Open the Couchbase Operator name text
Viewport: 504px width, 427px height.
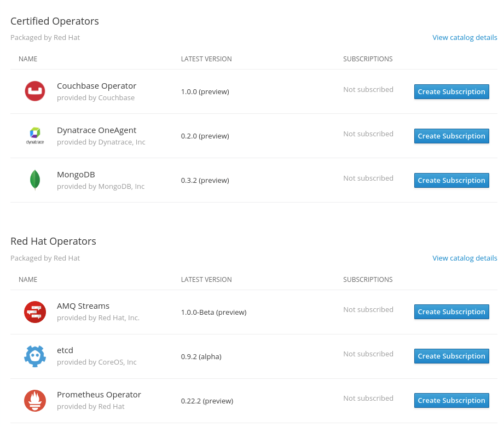click(x=96, y=86)
